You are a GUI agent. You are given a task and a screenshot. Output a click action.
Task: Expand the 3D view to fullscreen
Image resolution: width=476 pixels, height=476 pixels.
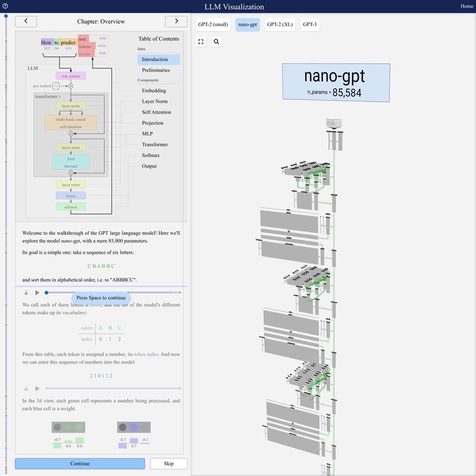tap(201, 41)
